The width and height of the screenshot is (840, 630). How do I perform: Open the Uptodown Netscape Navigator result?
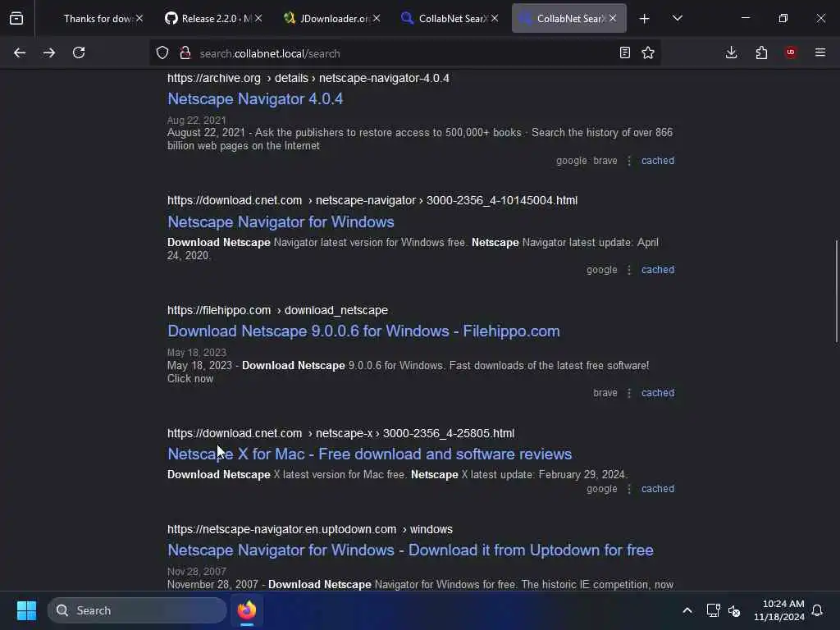[x=410, y=550]
